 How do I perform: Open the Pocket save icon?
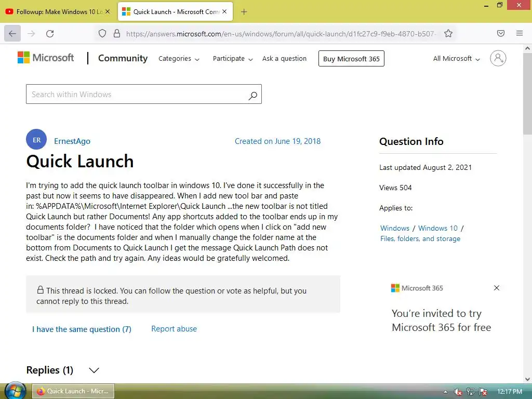[500, 33]
